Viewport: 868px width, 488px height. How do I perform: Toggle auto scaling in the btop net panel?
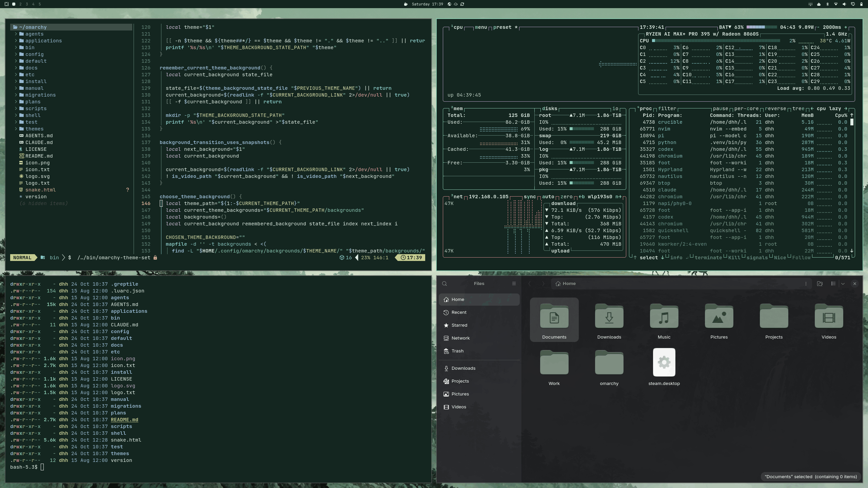coord(548,197)
